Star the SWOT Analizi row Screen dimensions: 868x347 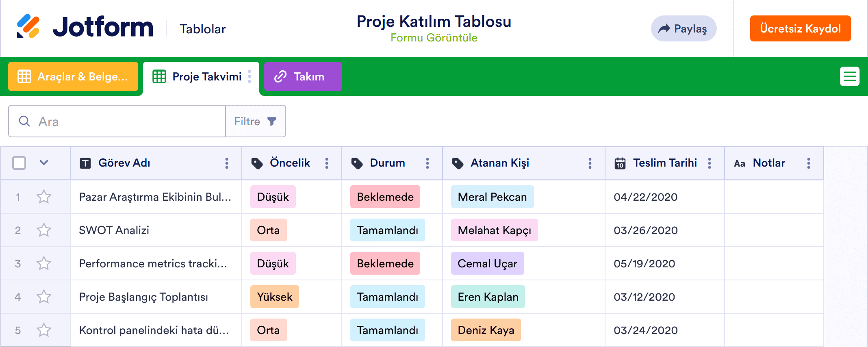tap(44, 230)
